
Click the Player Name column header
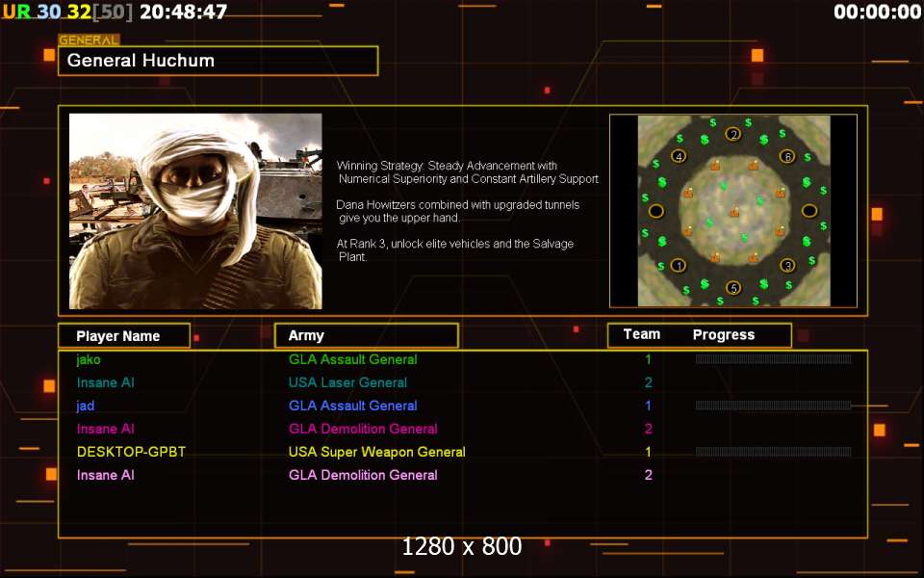[118, 336]
